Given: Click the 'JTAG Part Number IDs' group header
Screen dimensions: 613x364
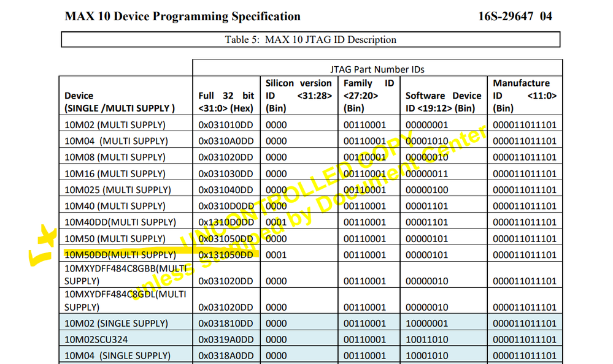Looking at the screenshot, I should point(377,69).
